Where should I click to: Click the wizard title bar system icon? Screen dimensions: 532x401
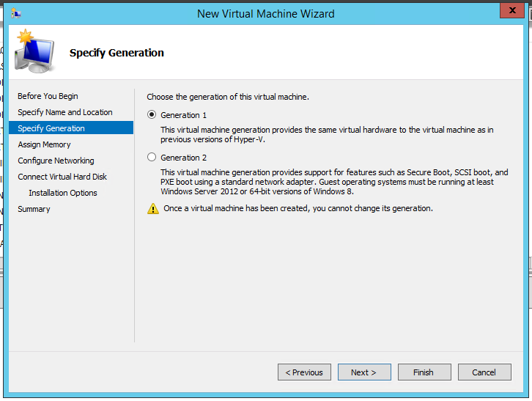(17, 13)
